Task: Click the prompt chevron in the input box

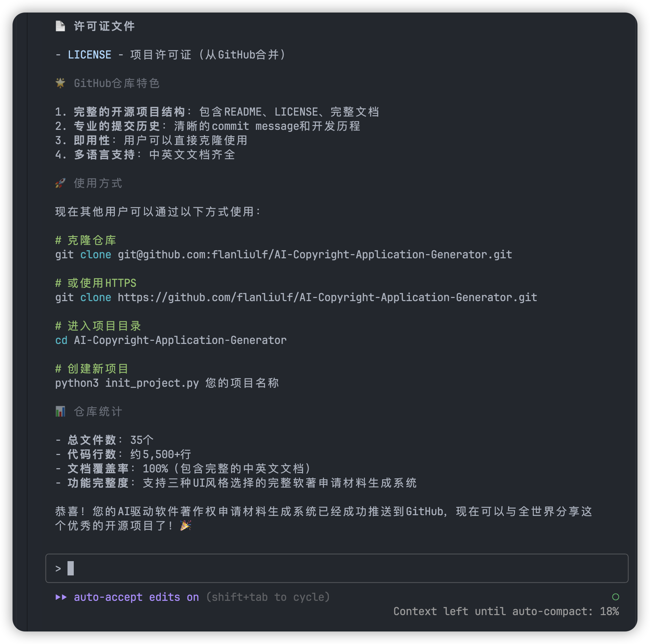Action: 58,568
